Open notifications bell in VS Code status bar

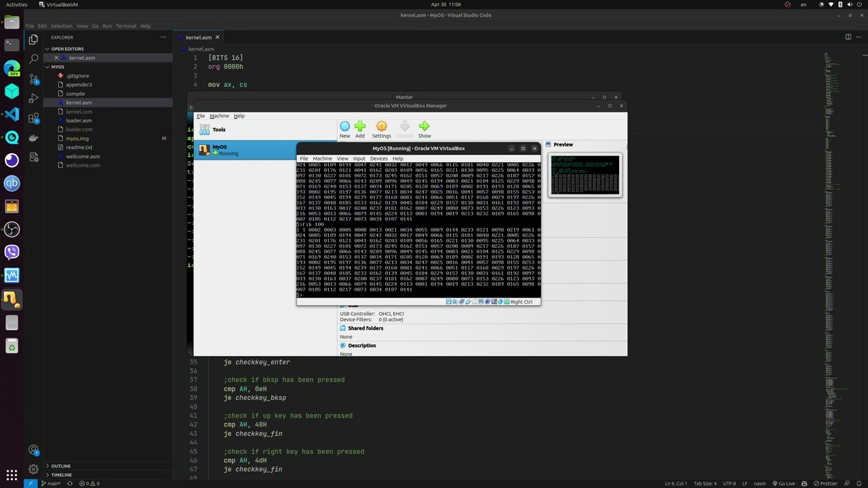click(859, 483)
